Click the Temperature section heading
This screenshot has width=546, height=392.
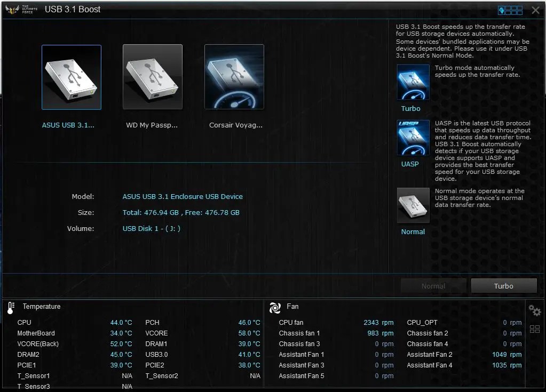coord(42,307)
